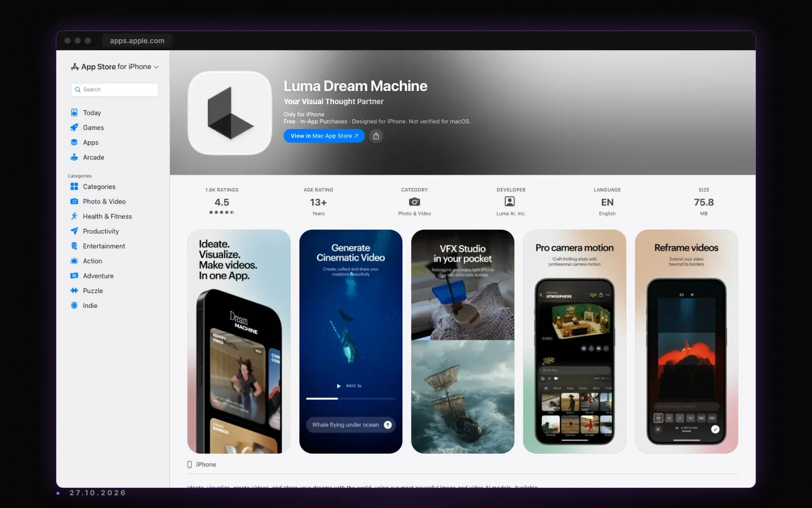Open the Reframe videos screenshot
This screenshot has width=812, height=508.
pyautogui.click(x=687, y=341)
